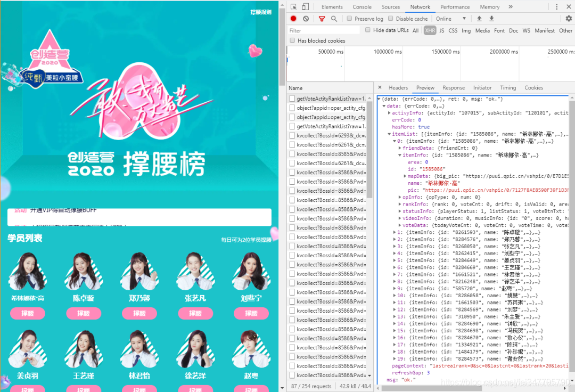Expand the rankInfo node
This screenshot has width=575, height=392.
coord(400,205)
